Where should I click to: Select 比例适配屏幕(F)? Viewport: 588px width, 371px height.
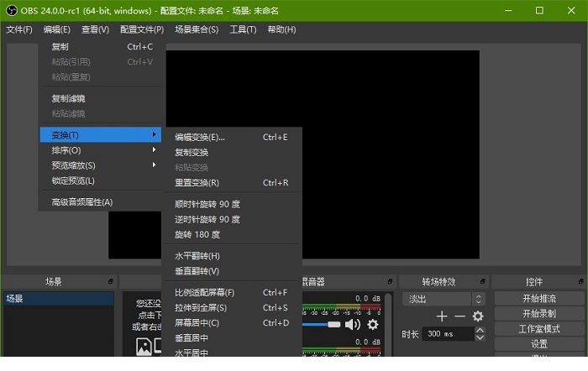232,292
